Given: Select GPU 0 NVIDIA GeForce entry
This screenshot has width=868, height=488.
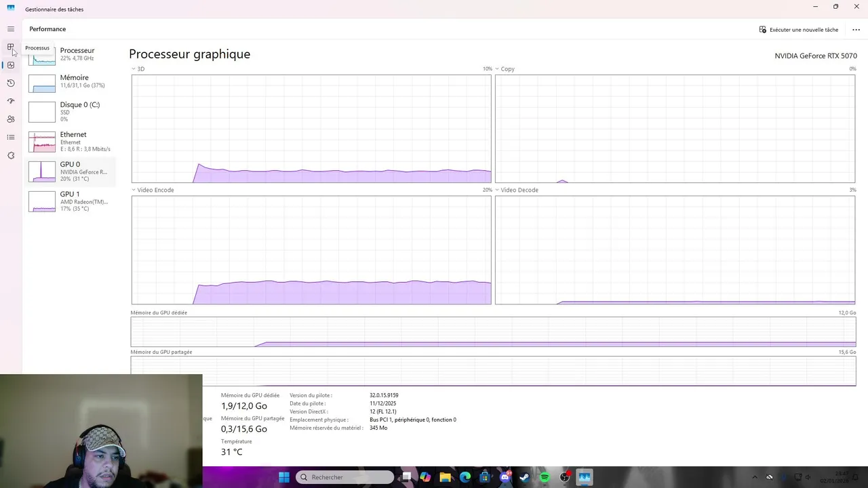Looking at the screenshot, I should pos(71,171).
